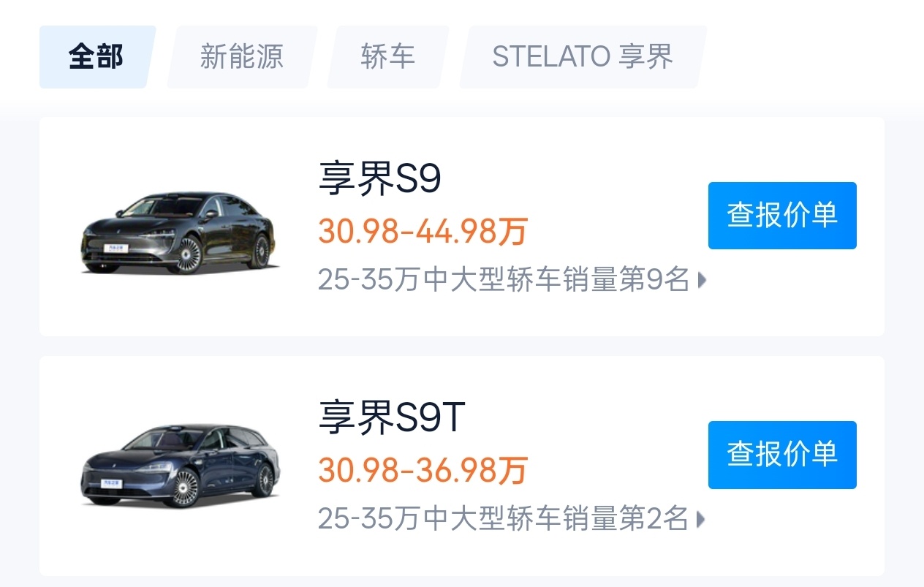The image size is (924, 587).
Task: Click the license plate on the 享界S9T image
Action: tap(113, 485)
